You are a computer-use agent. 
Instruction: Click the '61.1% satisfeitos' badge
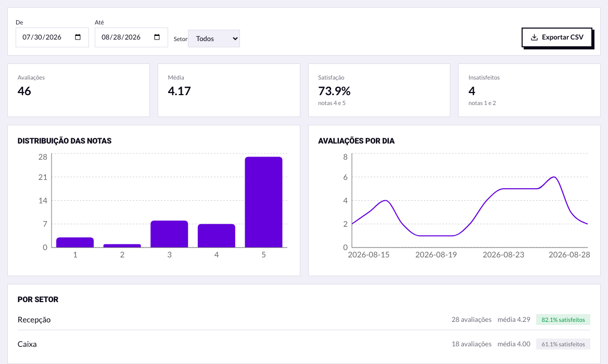[x=563, y=344]
